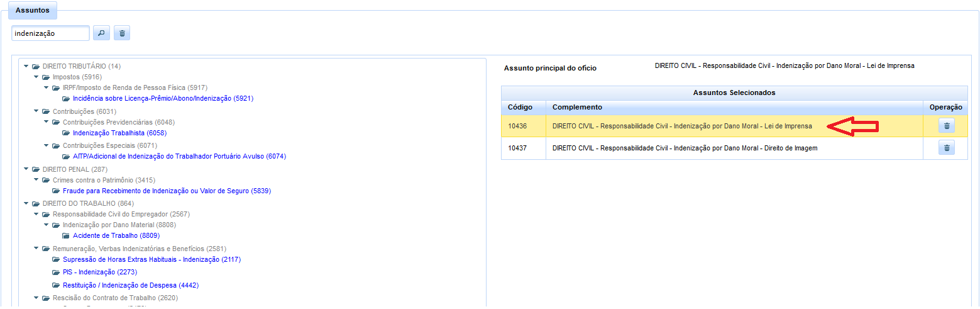Select Restituição / Indenização de Despesa (4442)
The image size is (980, 309).
pyautogui.click(x=131, y=285)
